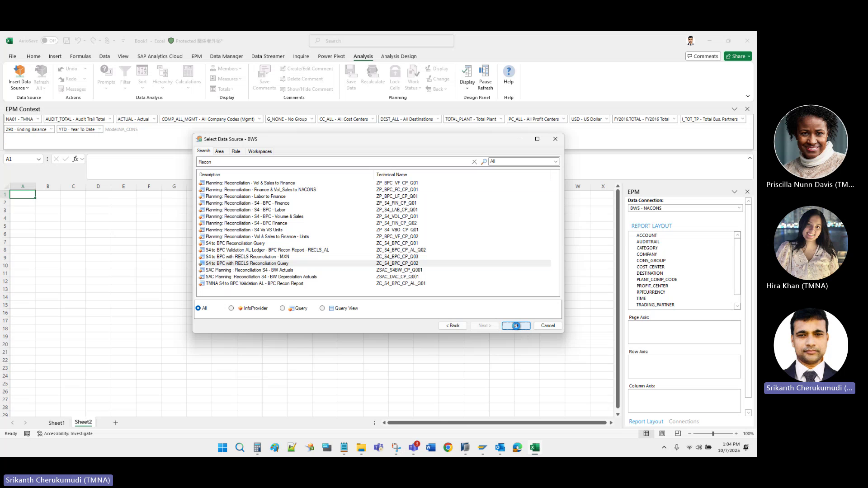The width and height of the screenshot is (868, 488).
Task: Open the Analysis Design ribbon tab
Action: click(x=399, y=56)
